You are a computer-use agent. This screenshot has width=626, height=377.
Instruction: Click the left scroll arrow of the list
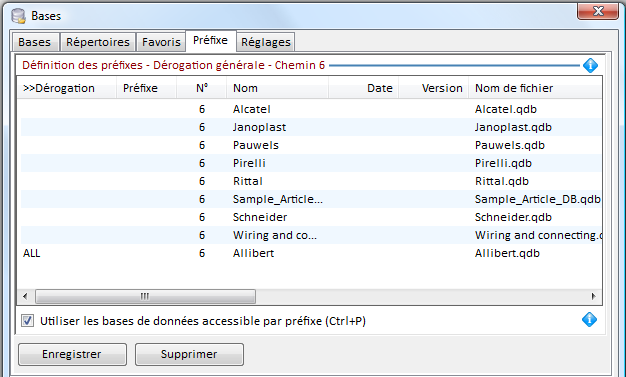tap(26, 296)
